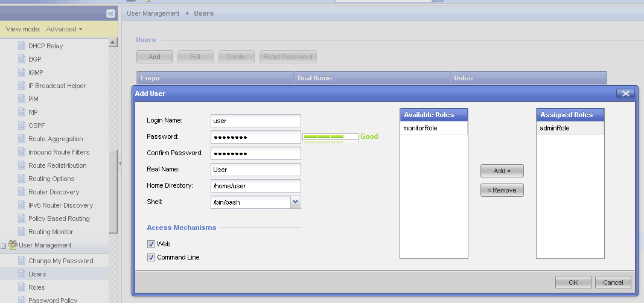644x303 pixels.
Task: Click the Router Discovery page icon
Action: (22, 192)
